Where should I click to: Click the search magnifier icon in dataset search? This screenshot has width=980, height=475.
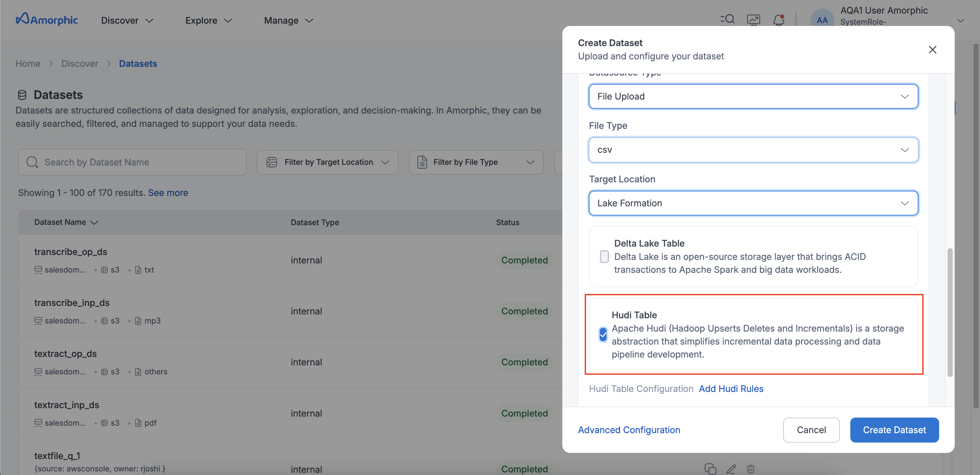32,162
